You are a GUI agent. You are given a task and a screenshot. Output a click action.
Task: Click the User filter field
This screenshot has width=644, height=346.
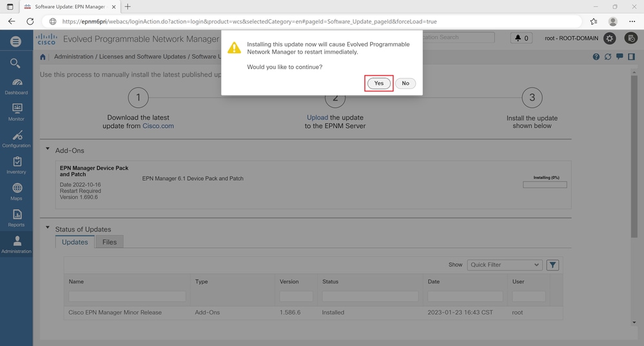coord(529,296)
